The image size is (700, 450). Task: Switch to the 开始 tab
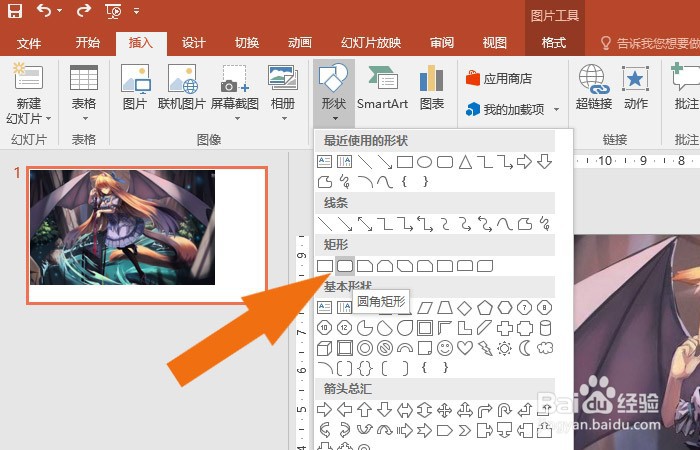click(88, 43)
